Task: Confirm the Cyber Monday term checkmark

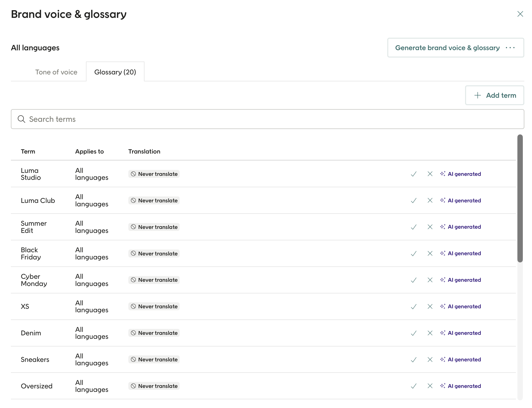Action: point(414,280)
